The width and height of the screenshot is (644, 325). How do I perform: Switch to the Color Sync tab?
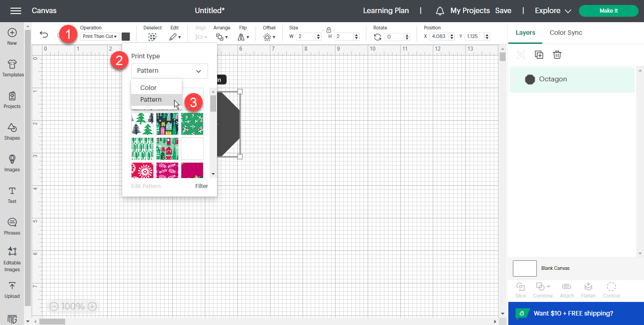point(566,33)
